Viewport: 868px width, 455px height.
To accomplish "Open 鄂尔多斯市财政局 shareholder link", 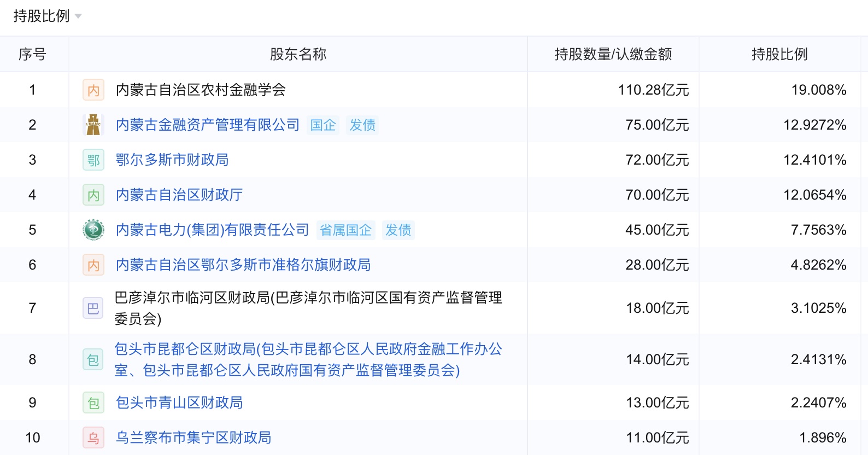I will (172, 160).
